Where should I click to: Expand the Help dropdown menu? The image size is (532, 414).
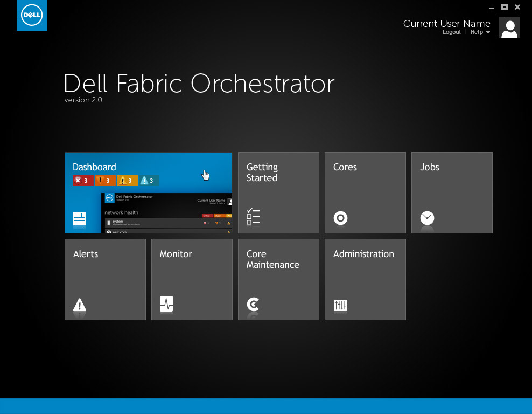click(480, 32)
